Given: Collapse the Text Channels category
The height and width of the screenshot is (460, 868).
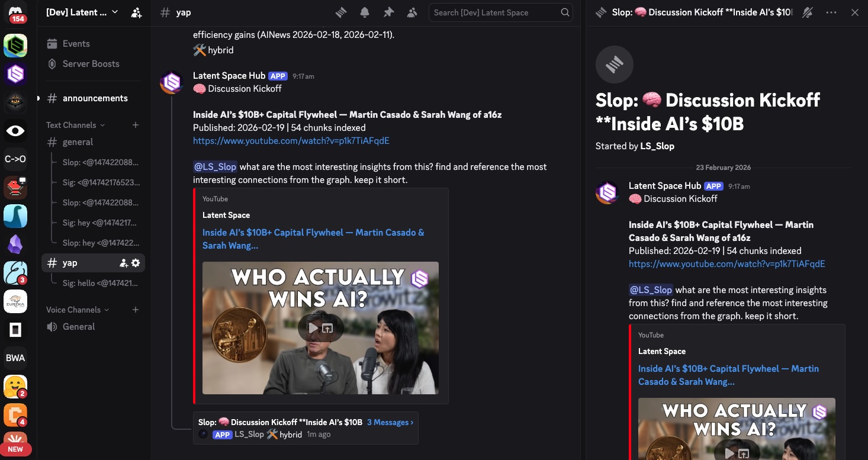Looking at the screenshot, I should pyautogui.click(x=75, y=125).
